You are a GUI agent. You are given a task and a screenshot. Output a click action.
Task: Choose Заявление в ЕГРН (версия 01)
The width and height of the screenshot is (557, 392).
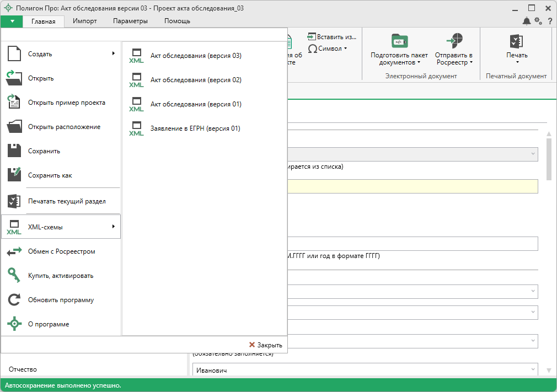tap(195, 128)
